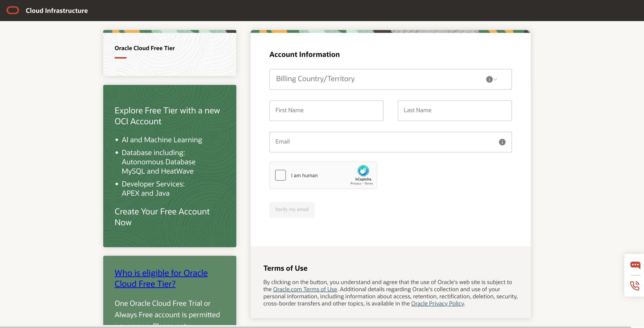Open the hCaptcha Terms link
The width and height of the screenshot is (644, 328).
369,184
